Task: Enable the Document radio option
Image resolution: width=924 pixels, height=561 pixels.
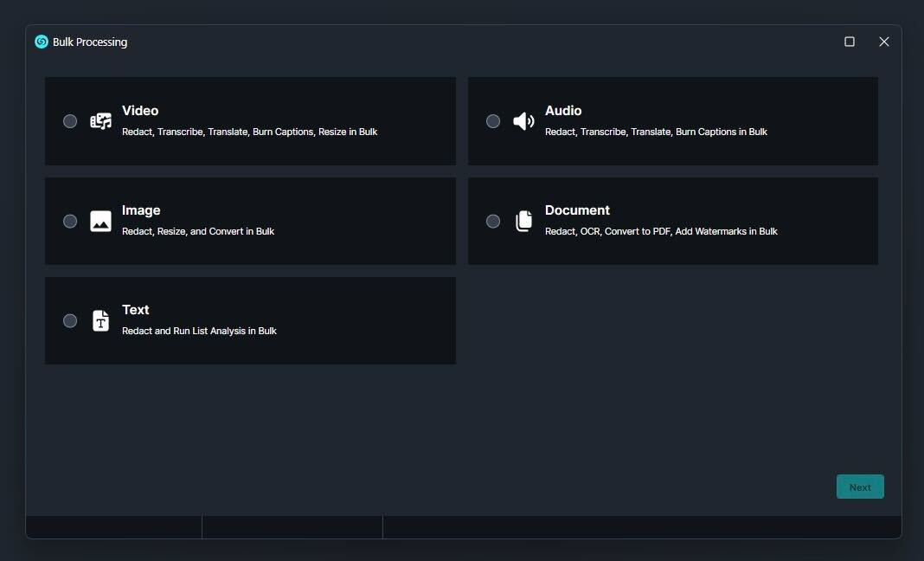Action: click(493, 221)
